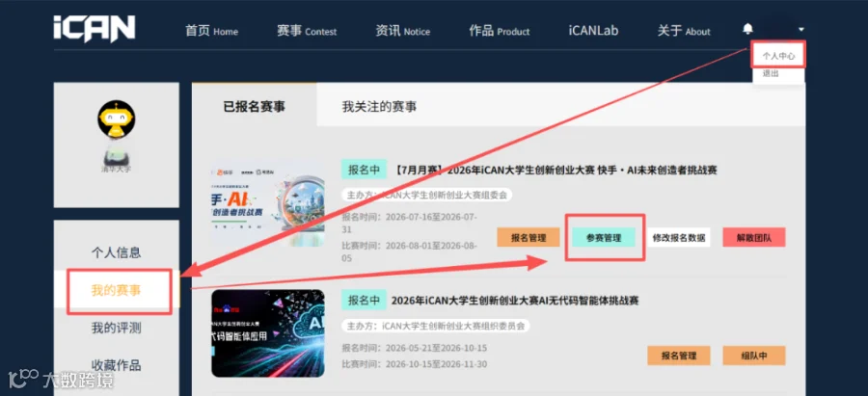Click 报名时间 2026-07-16 text
This screenshot has height=396, width=868.
coord(410,223)
